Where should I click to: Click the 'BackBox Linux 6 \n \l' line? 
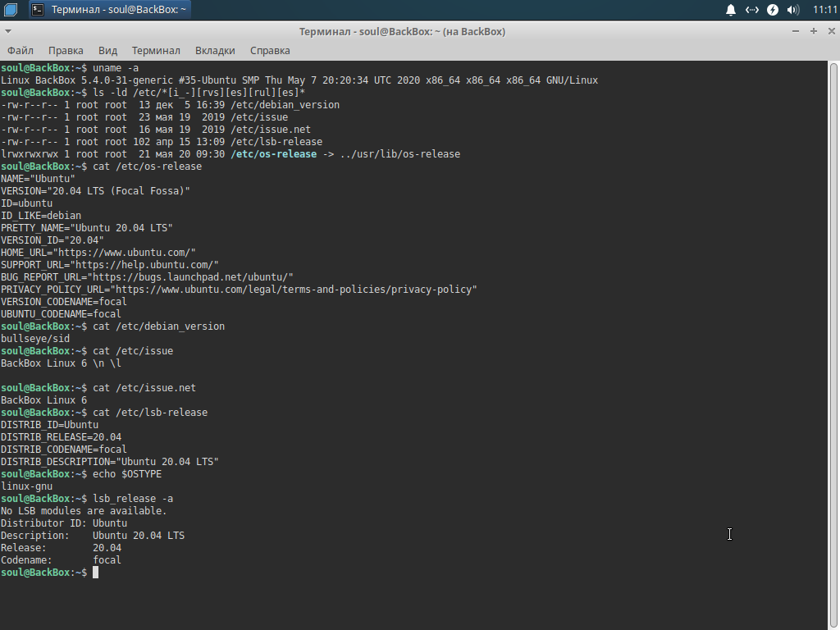coord(61,363)
